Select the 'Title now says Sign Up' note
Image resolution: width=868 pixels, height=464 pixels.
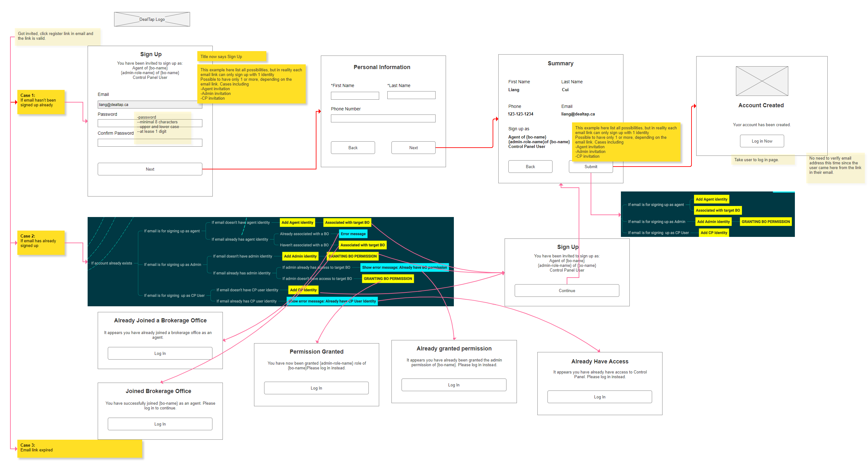tap(231, 56)
